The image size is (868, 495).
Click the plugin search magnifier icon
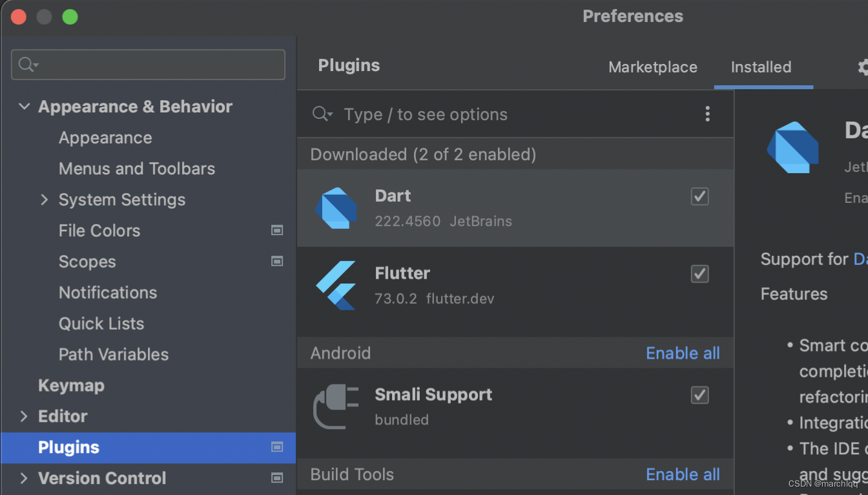tap(322, 114)
